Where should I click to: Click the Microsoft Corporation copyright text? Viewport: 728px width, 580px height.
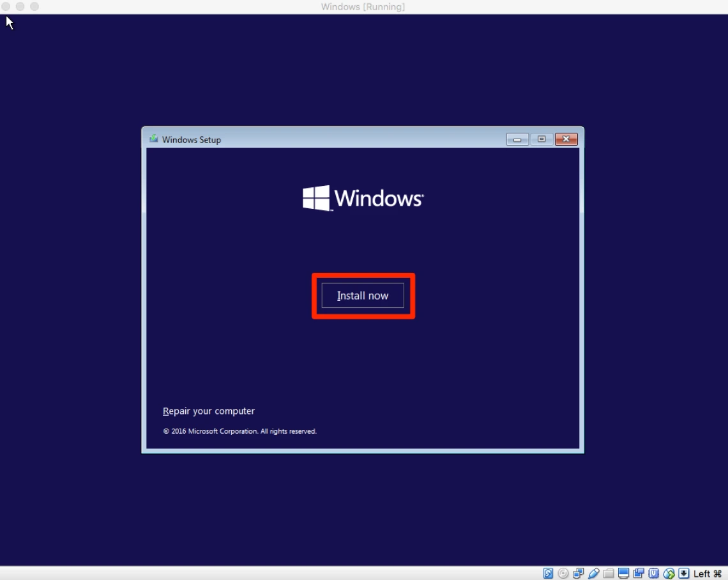pyautogui.click(x=239, y=431)
